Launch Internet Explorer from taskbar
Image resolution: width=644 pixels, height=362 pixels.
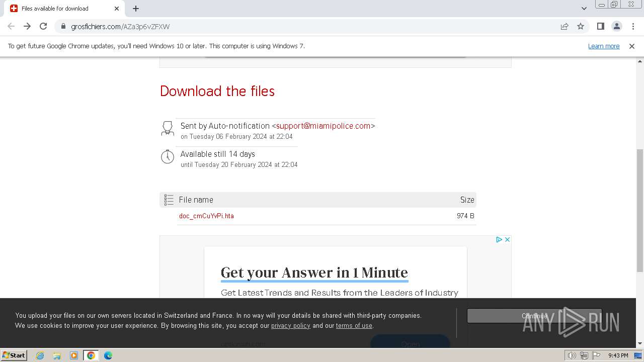40,355
